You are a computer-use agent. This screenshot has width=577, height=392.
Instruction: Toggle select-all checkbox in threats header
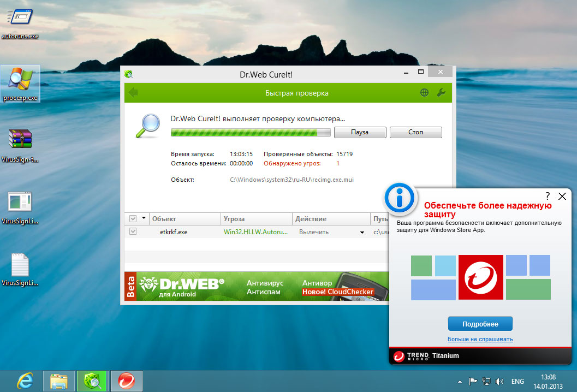tap(133, 218)
